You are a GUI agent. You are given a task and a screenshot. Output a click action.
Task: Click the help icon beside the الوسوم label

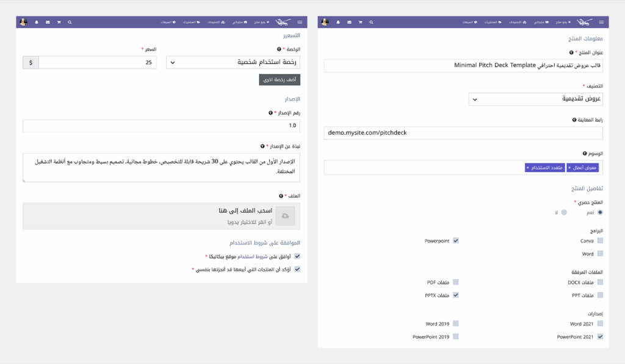tap(583, 154)
